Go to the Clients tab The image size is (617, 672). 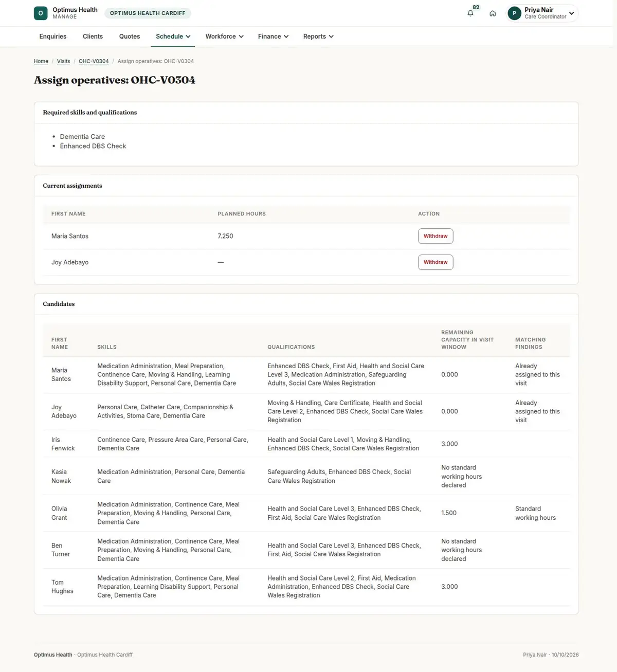(93, 37)
